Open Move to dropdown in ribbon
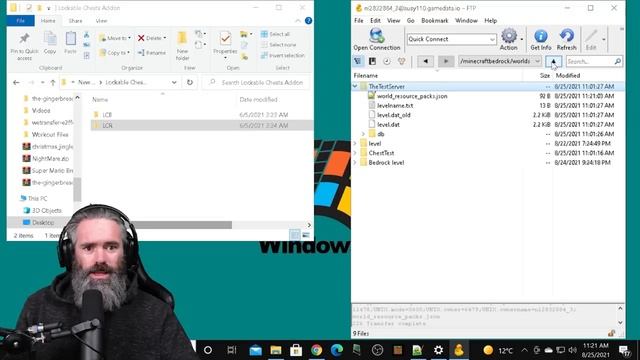Image resolution: width=640 pixels, height=360 pixels. point(115,38)
